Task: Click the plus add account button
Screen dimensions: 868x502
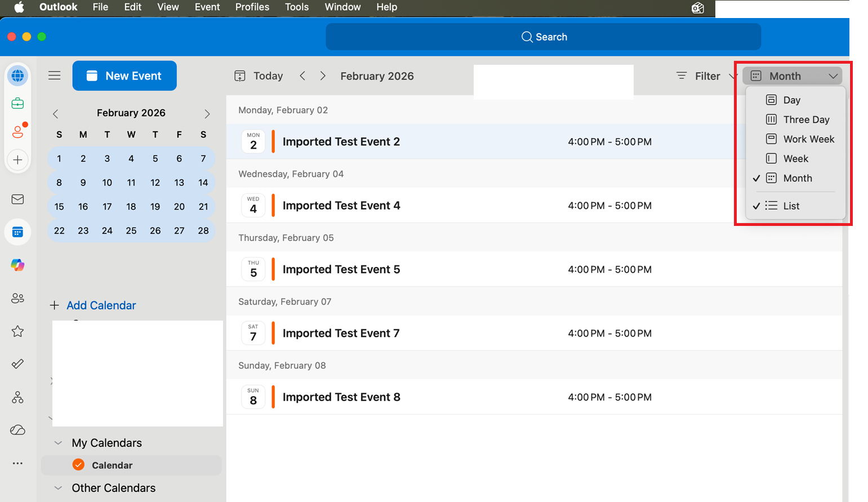Action: click(18, 160)
